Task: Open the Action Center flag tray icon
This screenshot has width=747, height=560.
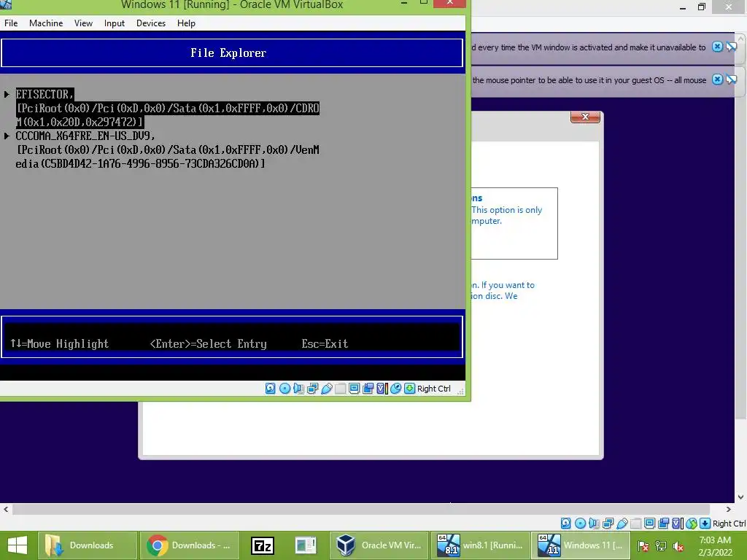Action: point(643,546)
